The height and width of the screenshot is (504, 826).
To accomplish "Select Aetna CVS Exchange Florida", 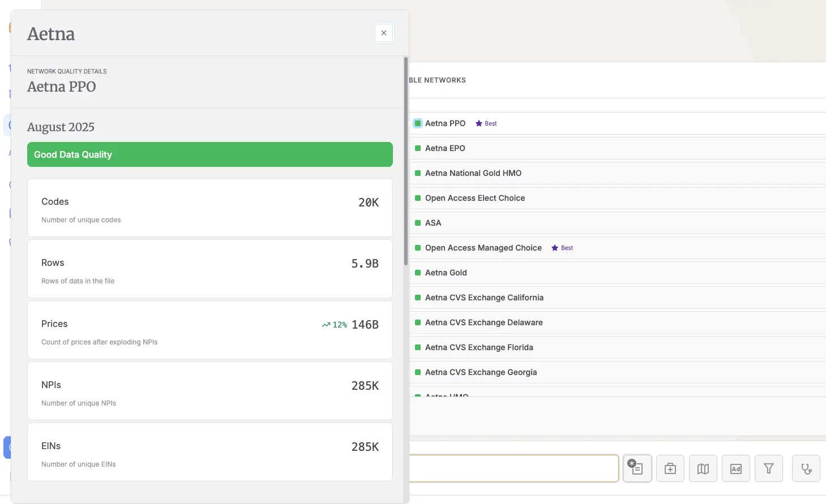I will pos(617,347).
